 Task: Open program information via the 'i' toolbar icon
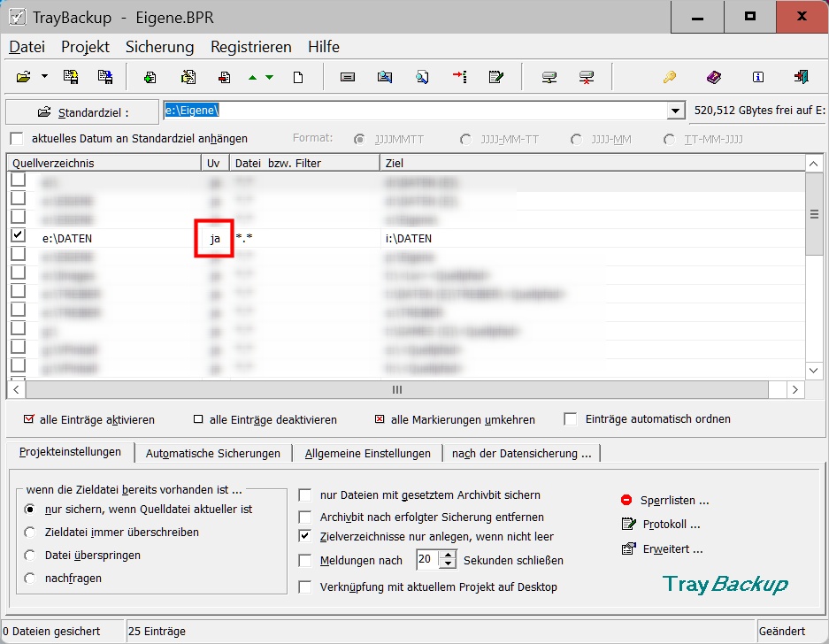point(757,77)
